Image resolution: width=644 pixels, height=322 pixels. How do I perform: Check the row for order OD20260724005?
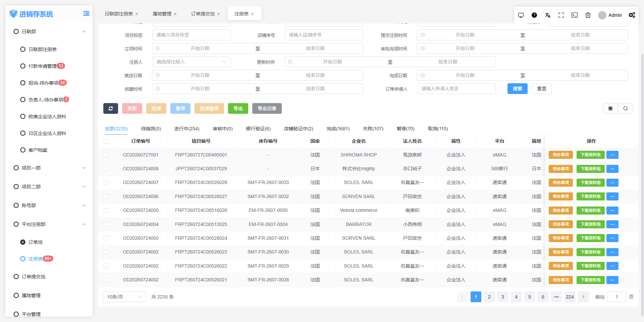coord(106,211)
